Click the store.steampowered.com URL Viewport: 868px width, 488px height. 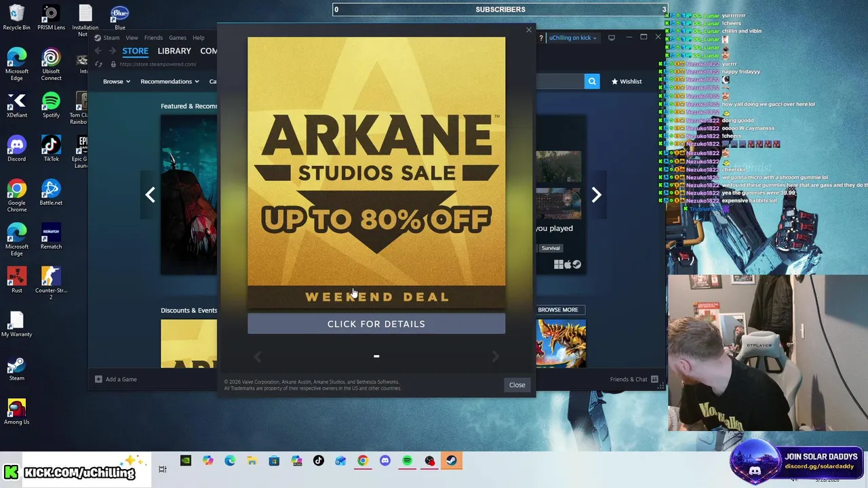pyautogui.click(x=158, y=64)
